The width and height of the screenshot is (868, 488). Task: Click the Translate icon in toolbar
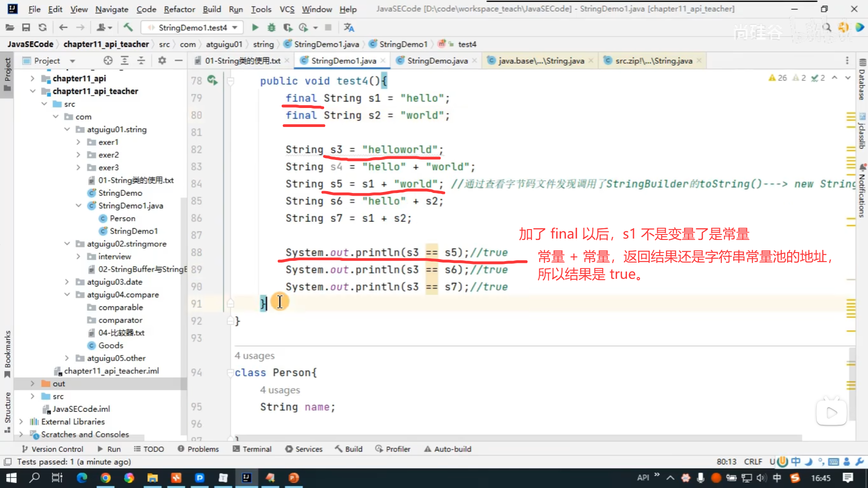coord(349,28)
